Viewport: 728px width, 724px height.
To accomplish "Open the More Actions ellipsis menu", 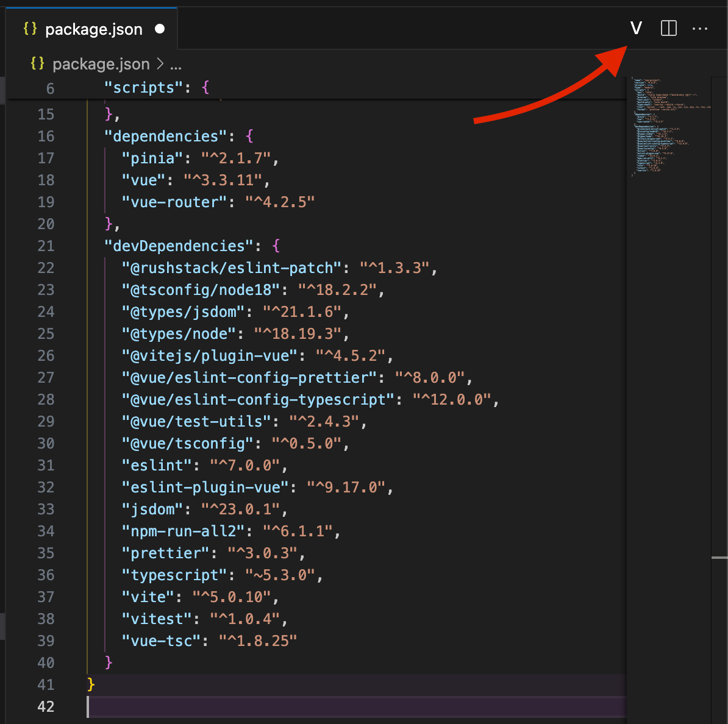I will pos(700,29).
